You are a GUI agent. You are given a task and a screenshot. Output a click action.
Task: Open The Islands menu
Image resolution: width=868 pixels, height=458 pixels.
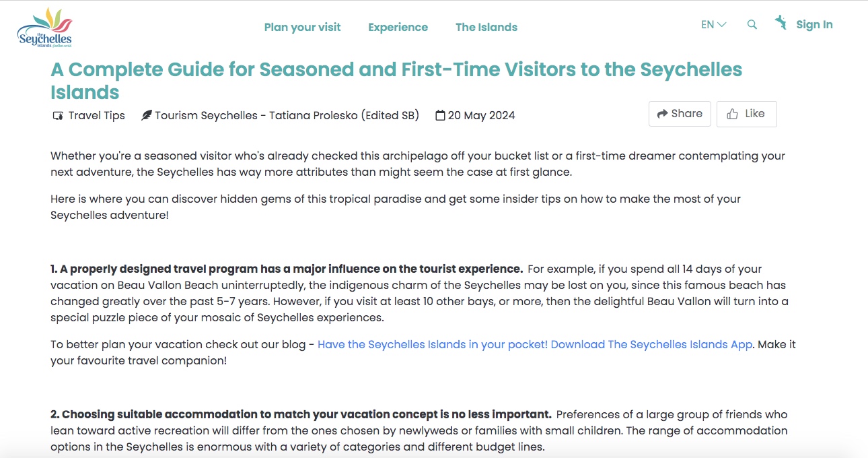pos(486,28)
